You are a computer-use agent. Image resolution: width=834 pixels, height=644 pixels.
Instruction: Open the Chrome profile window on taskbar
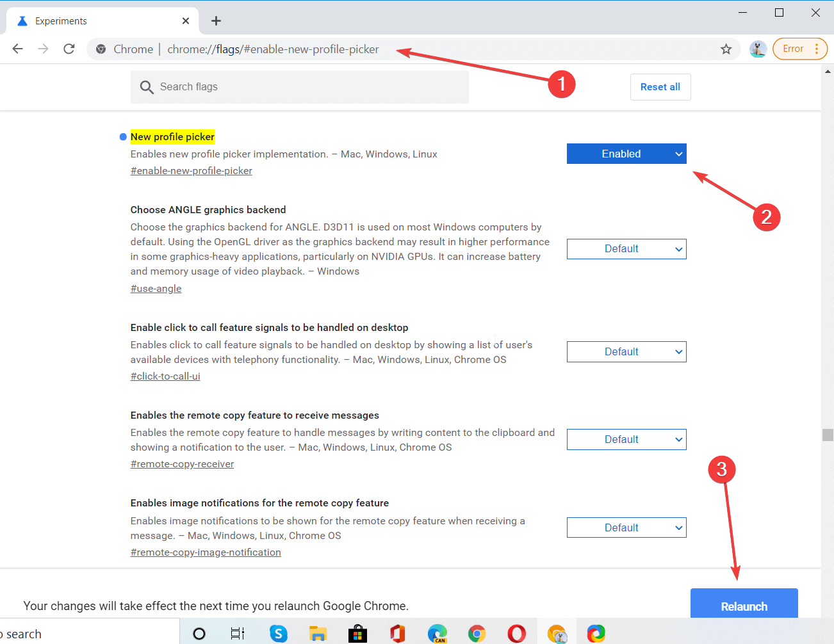point(557,633)
